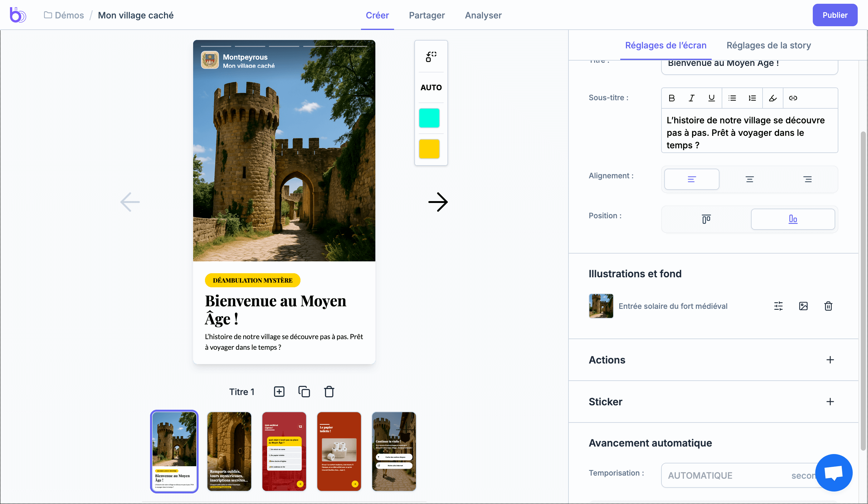Go to the Démos folder
Image resolution: width=868 pixels, height=504 pixels.
pyautogui.click(x=69, y=15)
